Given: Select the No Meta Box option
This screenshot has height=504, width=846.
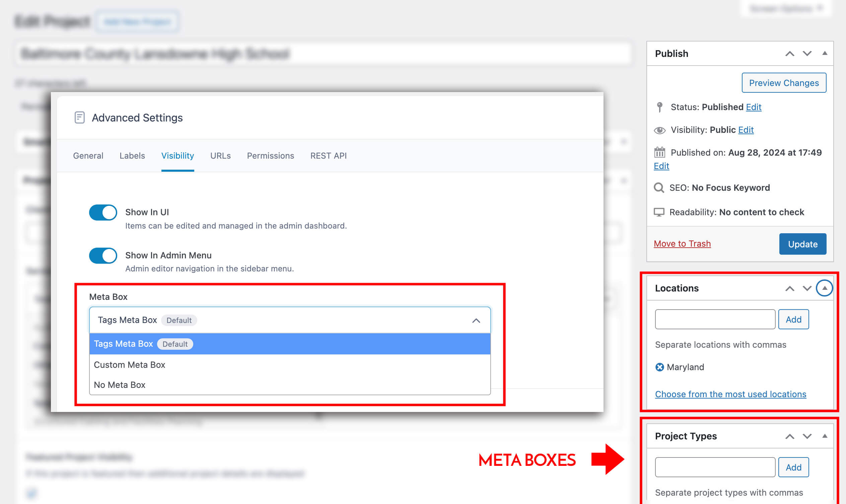Looking at the screenshot, I should point(120,385).
